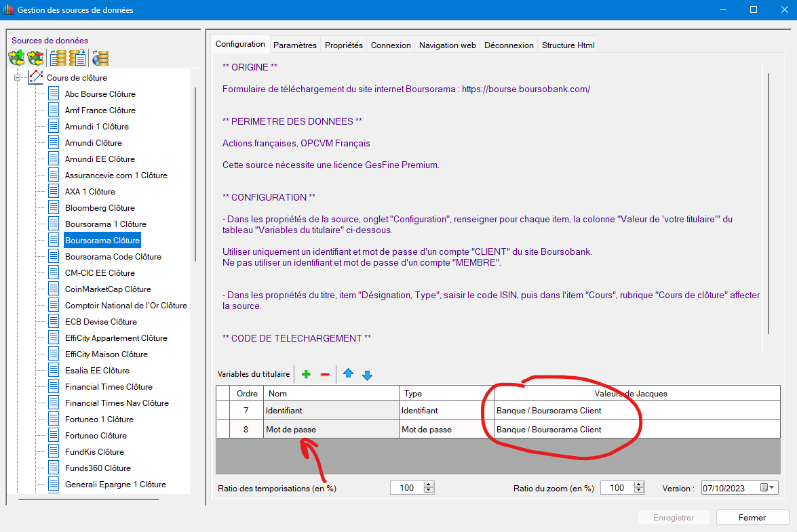Screen dimensions: 797x532
Task: Open the Navigation web tab
Action: 447,45
